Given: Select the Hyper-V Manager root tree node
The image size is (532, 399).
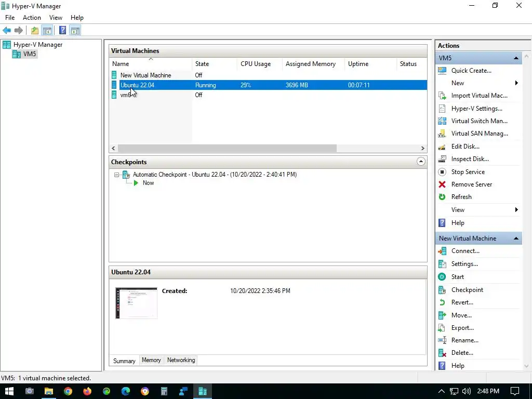Looking at the screenshot, I should click(x=33, y=45).
